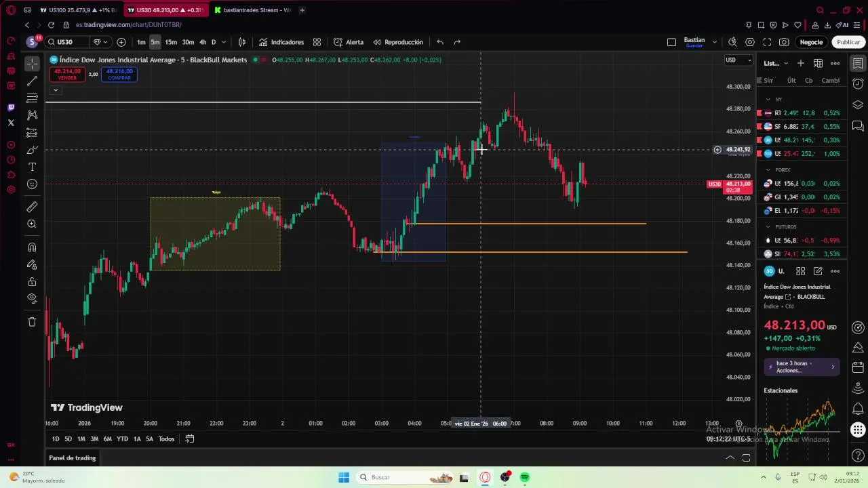Select the 1D date range tab
Image resolution: width=868 pixels, height=488 pixels.
[56, 439]
